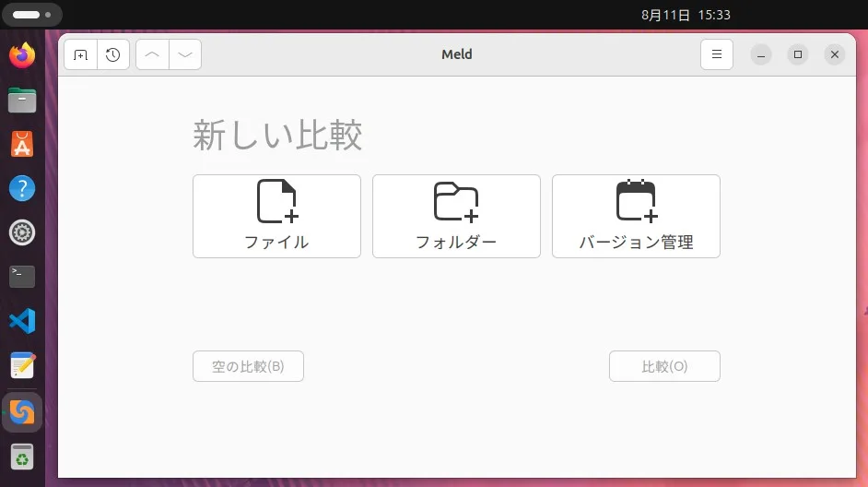Screen dimensions: 868x487
Task: Launch Terminal from the dock
Action: [22, 277]
